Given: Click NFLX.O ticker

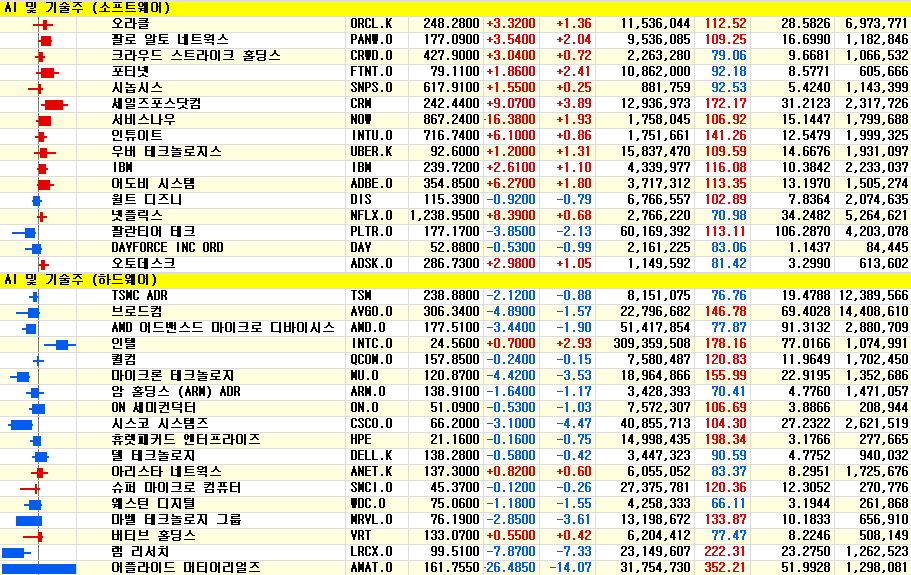Looking at the screenshot, I should pyautogui.click(x=371, y=215).
